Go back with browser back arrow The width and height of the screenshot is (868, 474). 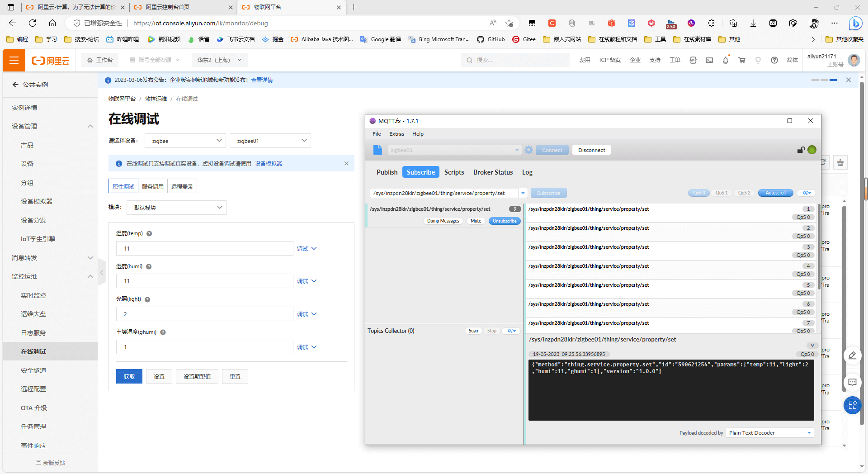pos(13,23)
